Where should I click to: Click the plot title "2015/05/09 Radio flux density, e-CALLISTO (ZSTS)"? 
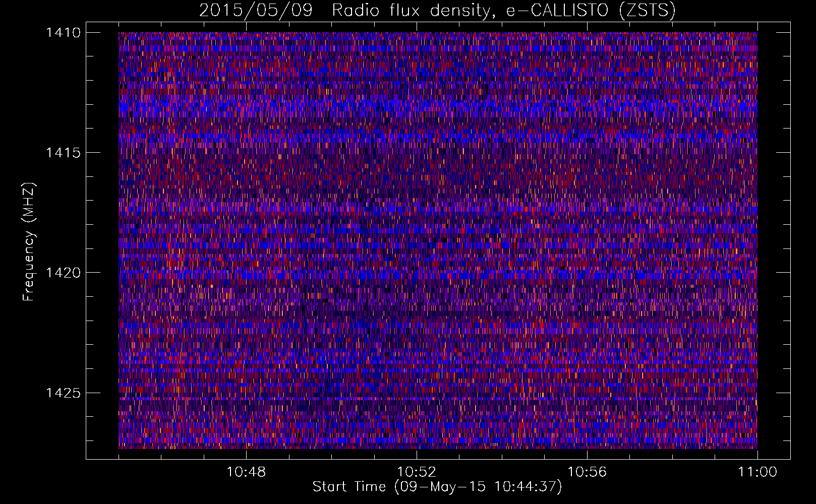tap(437, 11)
